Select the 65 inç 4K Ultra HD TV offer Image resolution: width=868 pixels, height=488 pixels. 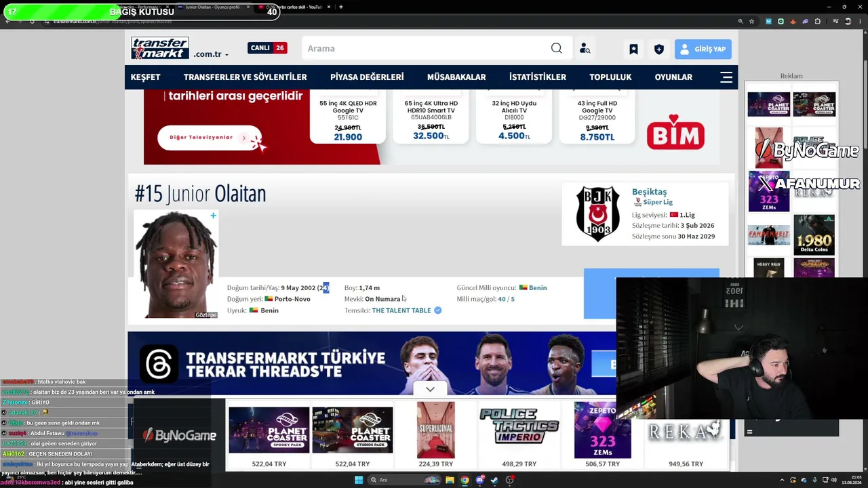[431, 117]
